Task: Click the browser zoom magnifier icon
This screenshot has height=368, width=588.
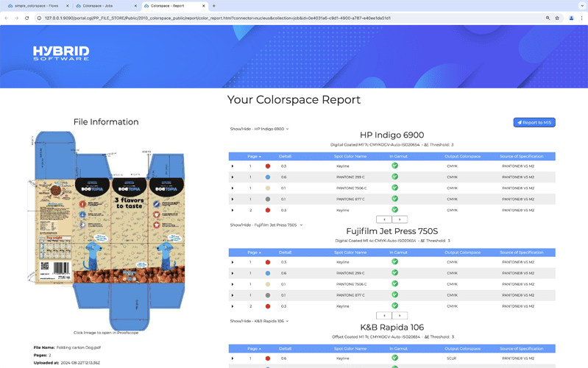Action: pyautogui.click(x=548, y=18)
